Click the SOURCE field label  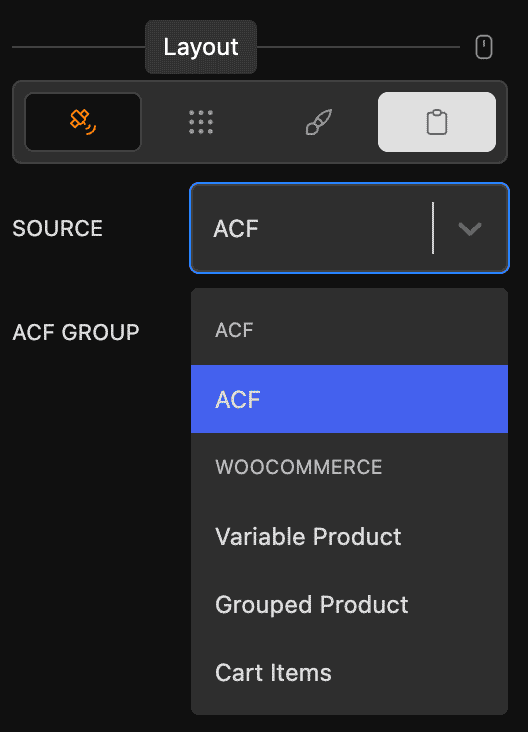[x=57, y=228]
